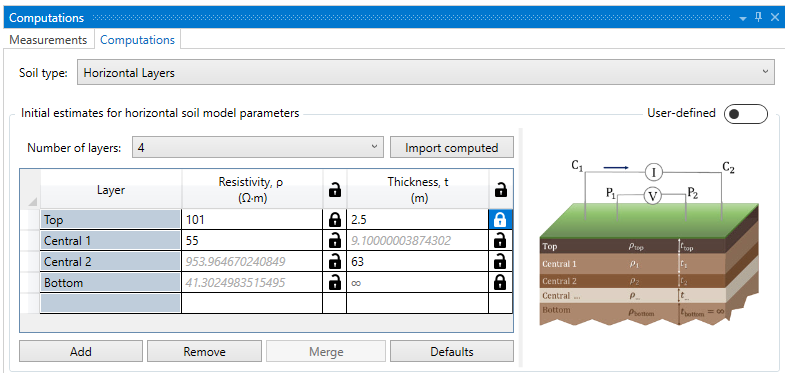Click the Import computed button
This screenshot has height=373, width=785.
coord(452,148)
